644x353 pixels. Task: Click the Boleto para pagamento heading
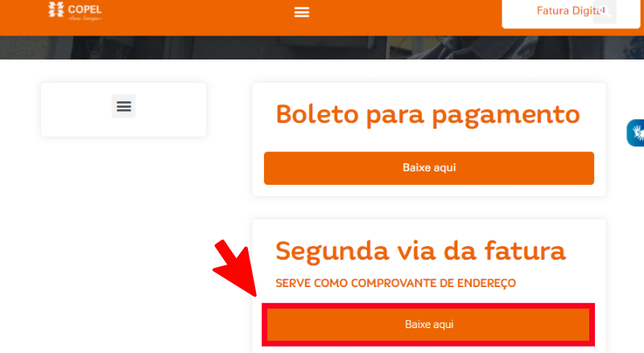pos(427,114)
